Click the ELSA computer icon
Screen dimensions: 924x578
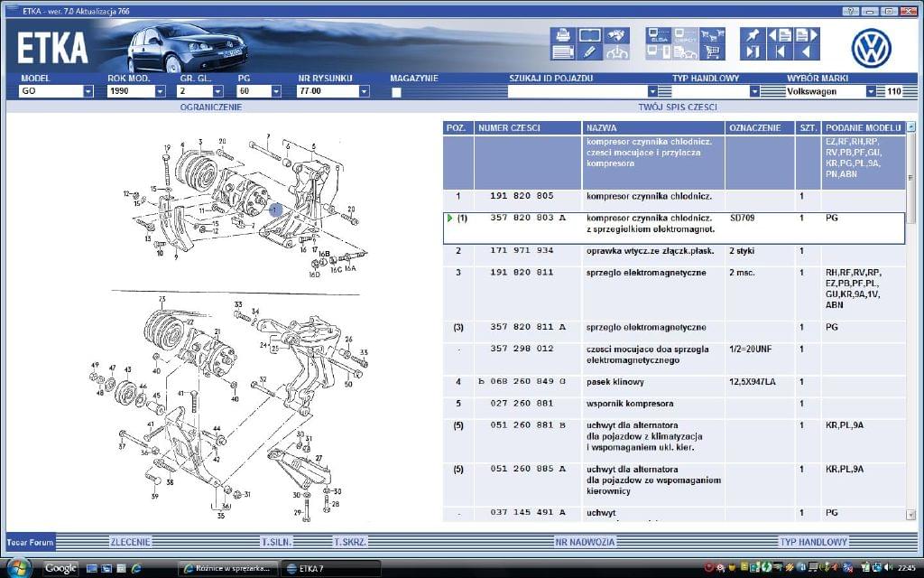658,35
